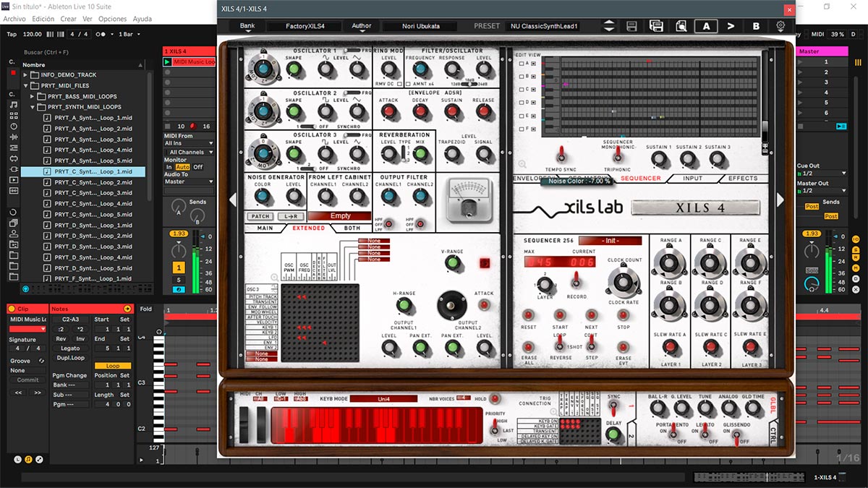Toggle Edit View checkbox for row A
The image size is (868, 488).
point(522,64)
